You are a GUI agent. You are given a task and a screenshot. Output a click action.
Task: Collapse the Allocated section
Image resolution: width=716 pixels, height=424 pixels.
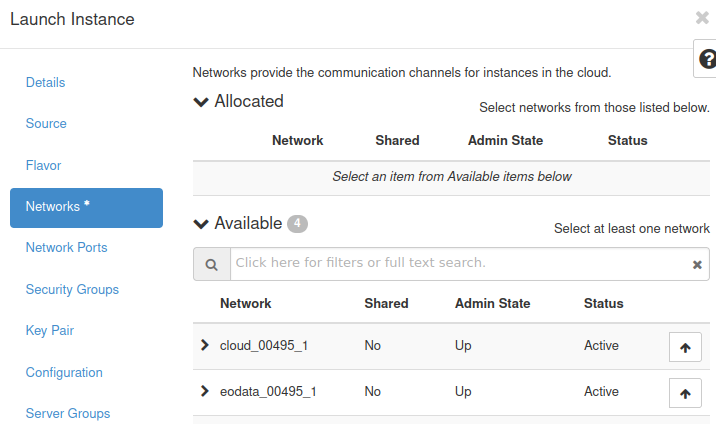click(201, 102)
